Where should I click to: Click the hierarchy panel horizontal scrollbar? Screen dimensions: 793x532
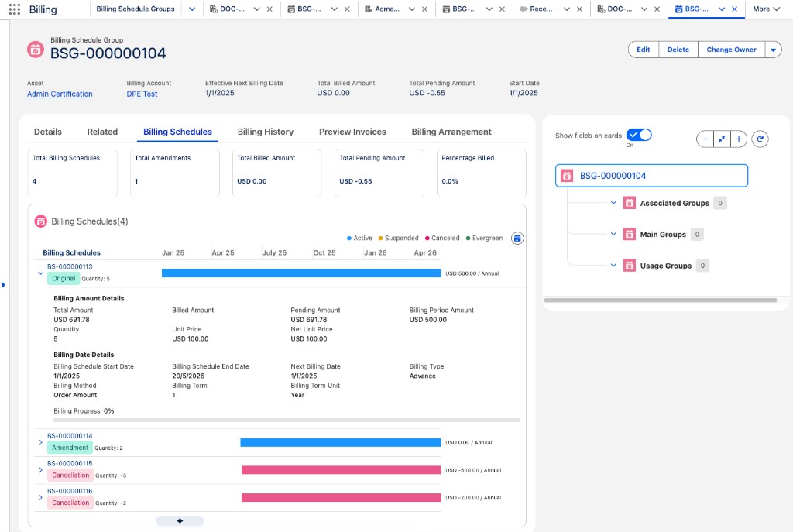point(661,300)
